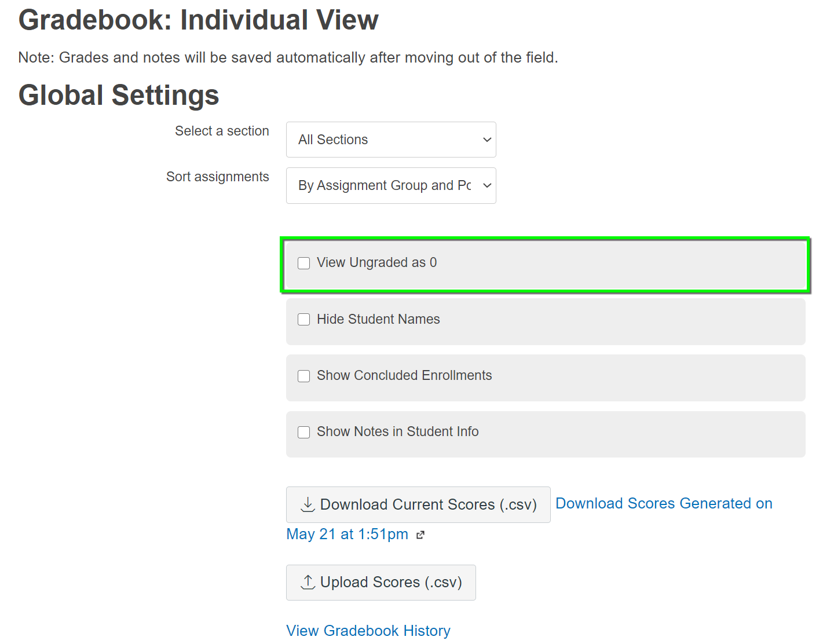Click the Sort assignments label

tap(217, 177)
